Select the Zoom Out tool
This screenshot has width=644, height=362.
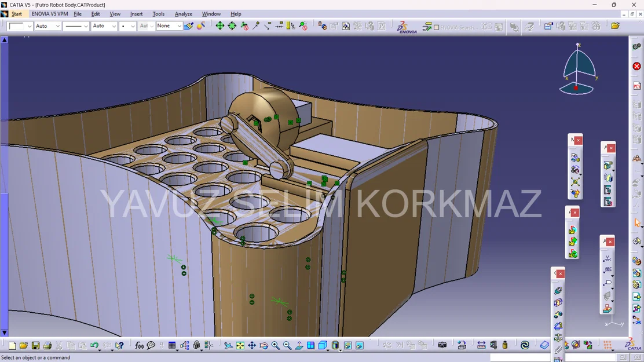click(x=287, y=345)
